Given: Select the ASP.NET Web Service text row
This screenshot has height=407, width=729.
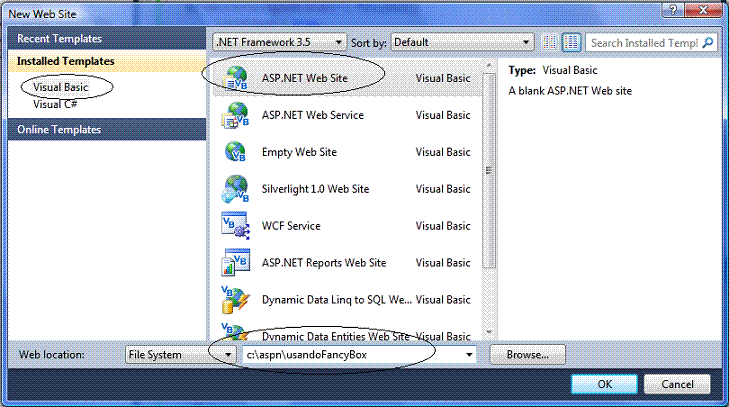Looking at the screenshot, I should click(x=347, y=115).
